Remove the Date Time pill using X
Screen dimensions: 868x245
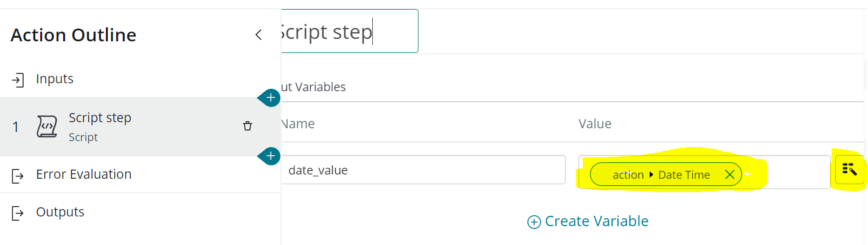pos(730,174)
